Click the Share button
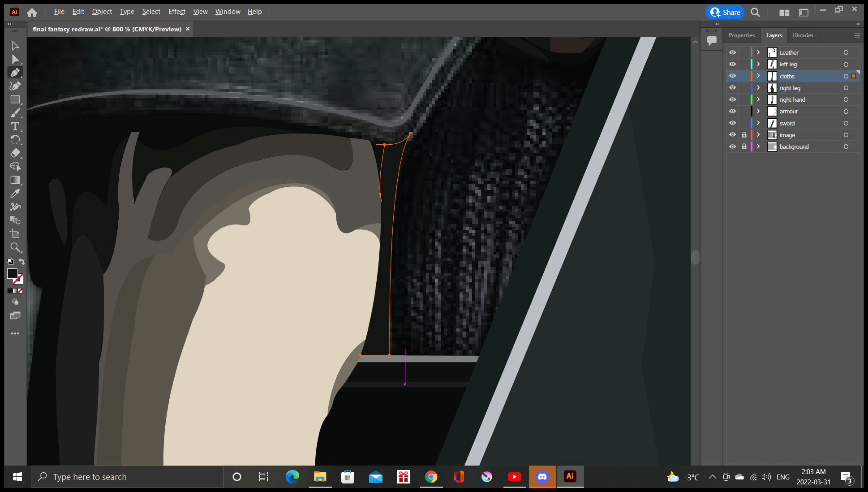The height and width of the screenshot is (492, 868). pos(725,12)
